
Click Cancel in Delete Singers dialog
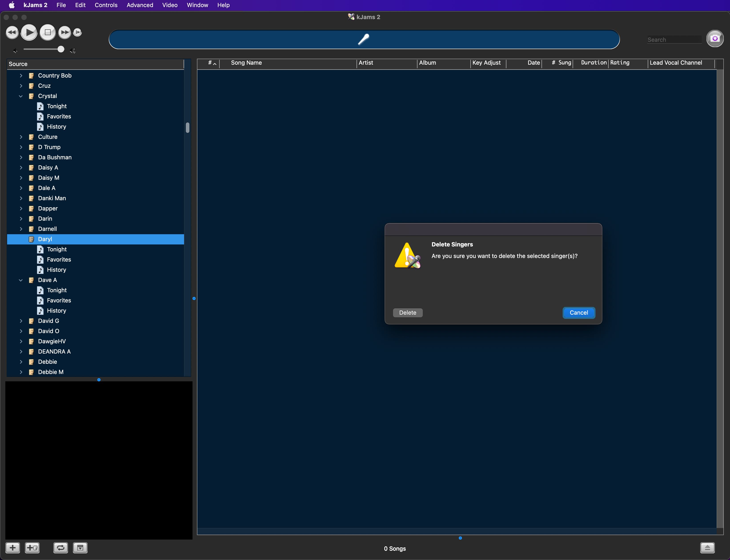click(x=579, y=313)
